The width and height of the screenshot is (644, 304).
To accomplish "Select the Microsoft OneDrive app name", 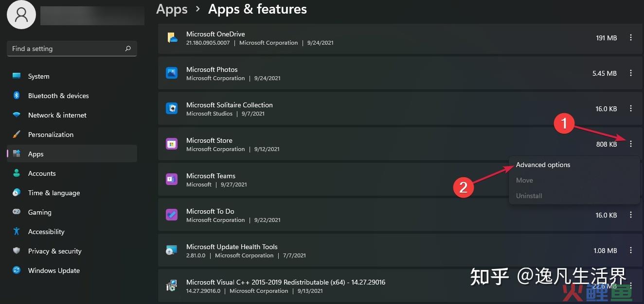I will [x=215, y=34].
